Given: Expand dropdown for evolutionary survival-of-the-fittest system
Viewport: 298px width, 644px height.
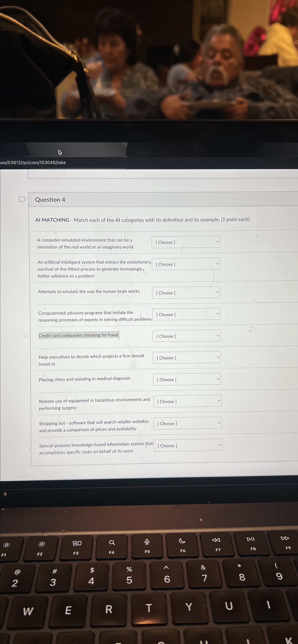Looking at the screenshot, I should (186, 264).
